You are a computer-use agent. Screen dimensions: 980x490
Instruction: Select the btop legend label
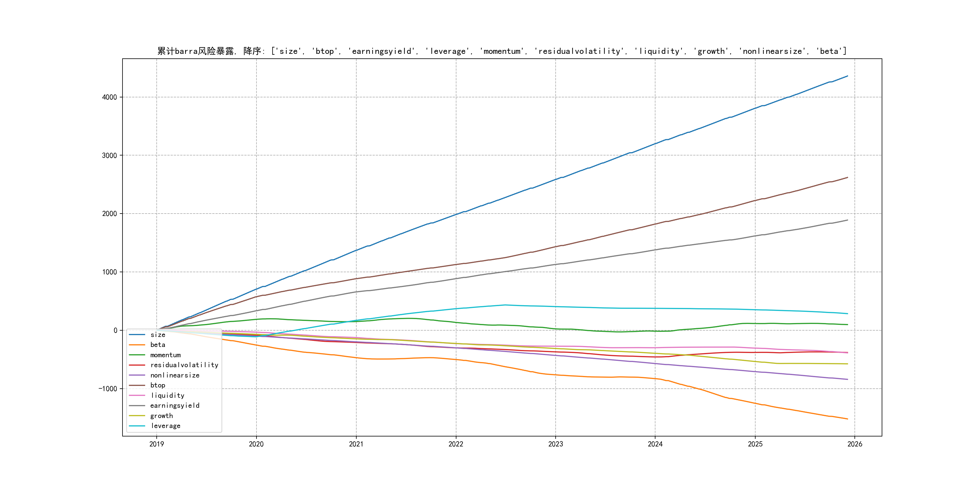click(x=158, y=385)
